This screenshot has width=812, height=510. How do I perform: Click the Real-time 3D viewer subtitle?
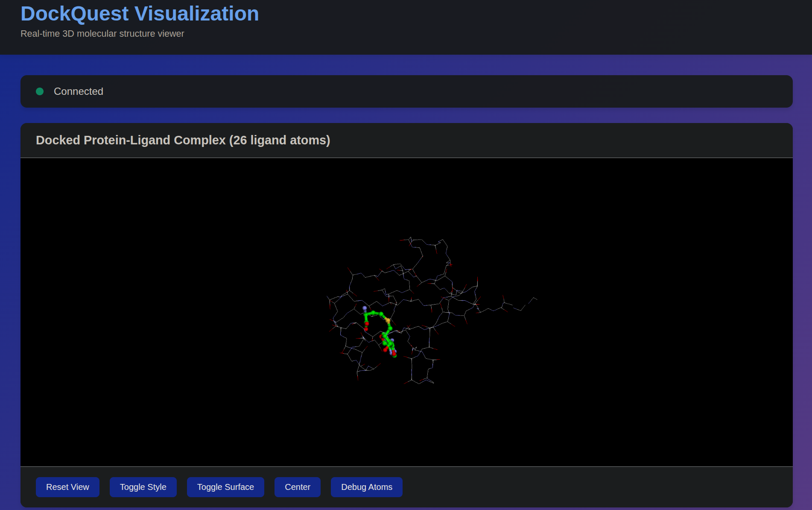tap(102, 34)
